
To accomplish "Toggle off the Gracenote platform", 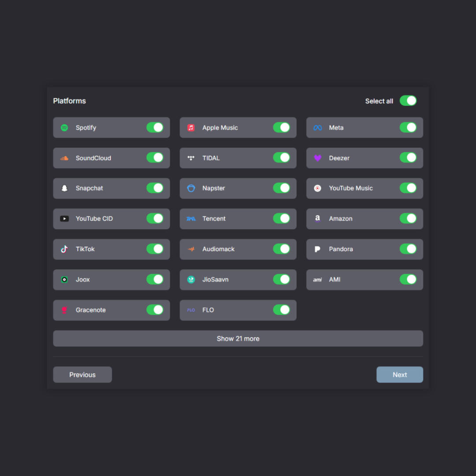I will pyautogui.click(x=155, y=310).
